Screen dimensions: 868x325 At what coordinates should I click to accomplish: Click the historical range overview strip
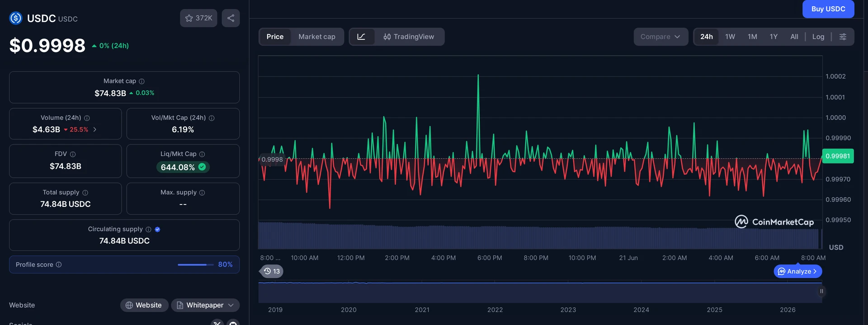pyautogui.click(x=540, y=292)
